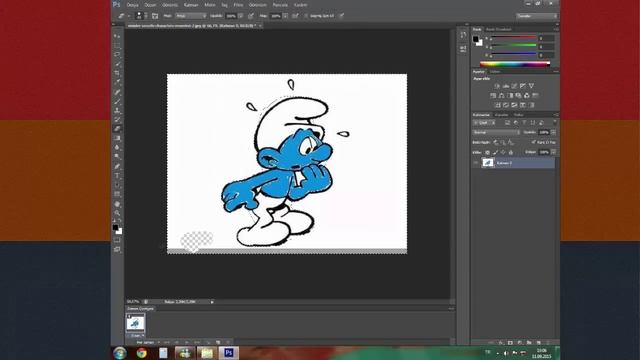This screenshot has width=640, height=360.
Task: Open the Düzen menu
Action: point(150,5)
